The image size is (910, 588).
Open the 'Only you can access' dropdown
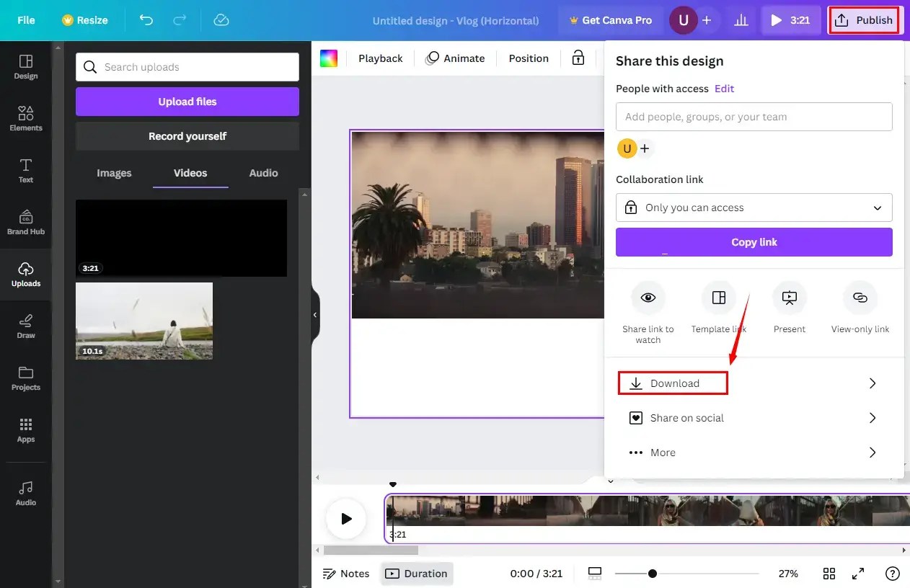pos(754,207)
